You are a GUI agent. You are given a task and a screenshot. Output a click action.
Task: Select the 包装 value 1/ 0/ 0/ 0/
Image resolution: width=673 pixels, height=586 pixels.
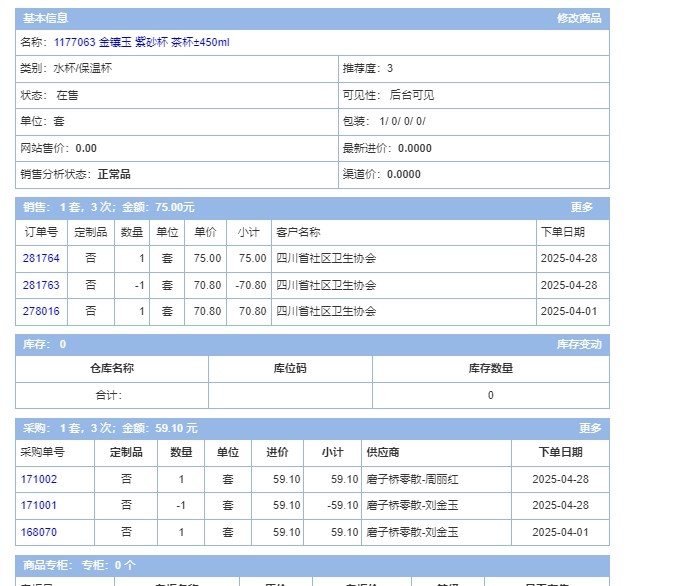pyautogui.click(x=403, y=121)
